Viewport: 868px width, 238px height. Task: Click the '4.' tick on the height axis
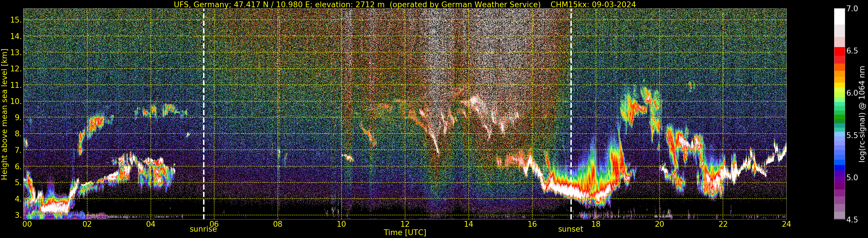(18, 199)
